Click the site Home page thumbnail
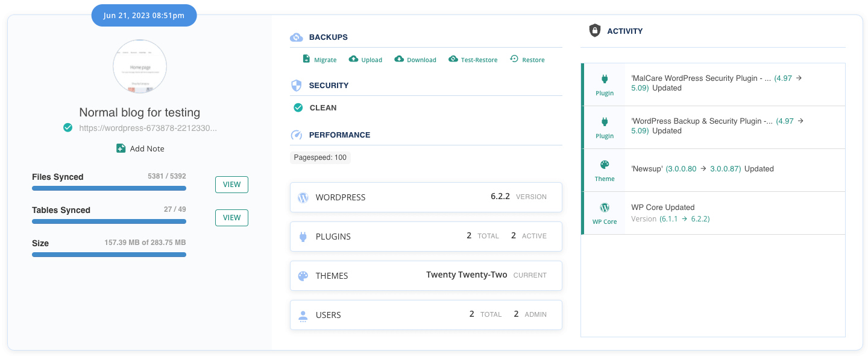868x356 pixels. click(x=140, y=66)
